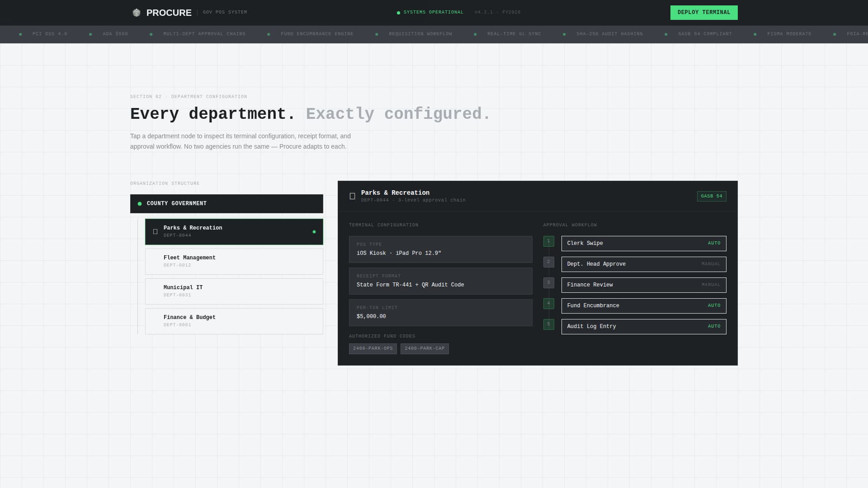
Task: Click the POS Type field iOS Kiosk
Action: pos(440,249)
